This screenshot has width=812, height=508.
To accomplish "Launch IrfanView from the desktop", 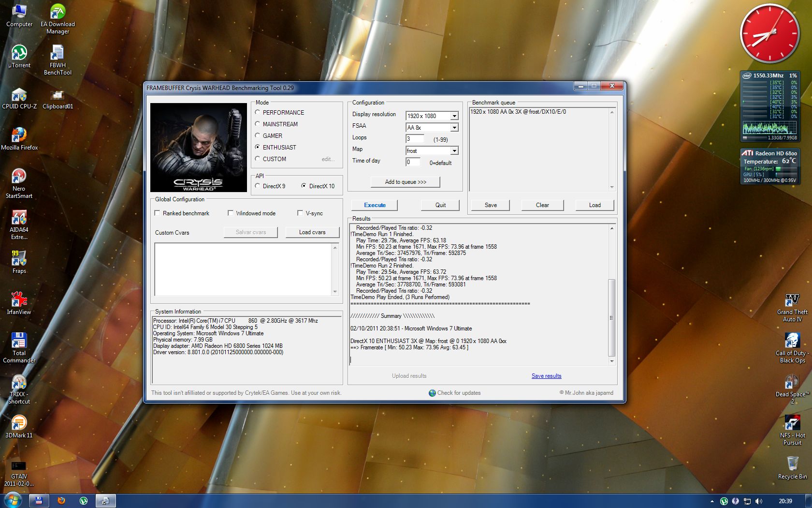I will point(19,303).
